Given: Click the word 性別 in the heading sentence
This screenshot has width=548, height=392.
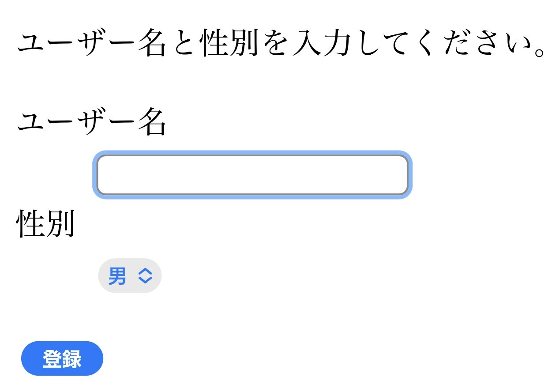Looking at the screenshot, I should click(x=229, y=45).
